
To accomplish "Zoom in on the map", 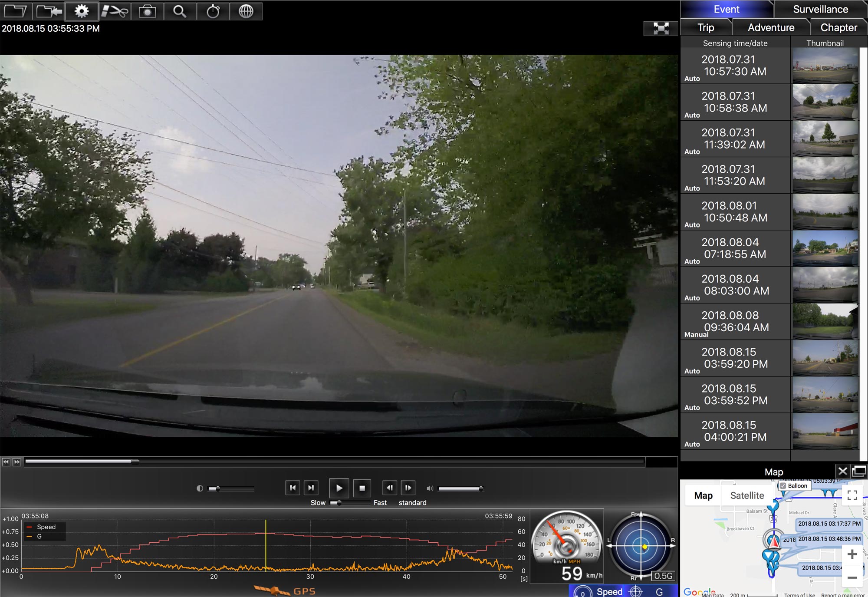I will [x=852, y=554].
